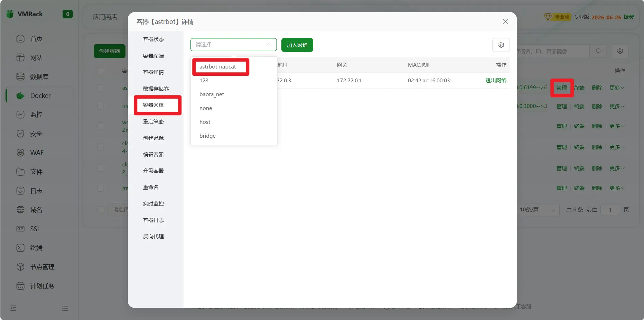Open the 反向代理 tab
Viewport: 644px width, 320px height.
click(x=153, y=237)
